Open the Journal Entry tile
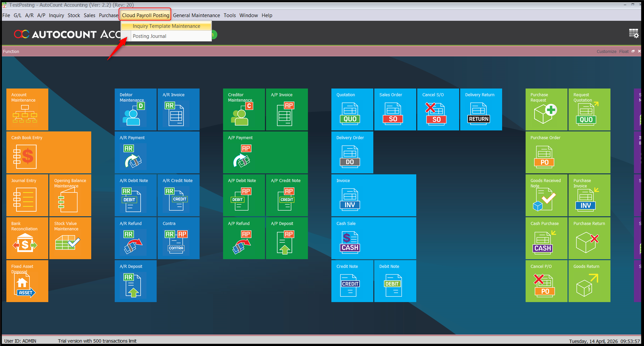 tap(27, 195)
